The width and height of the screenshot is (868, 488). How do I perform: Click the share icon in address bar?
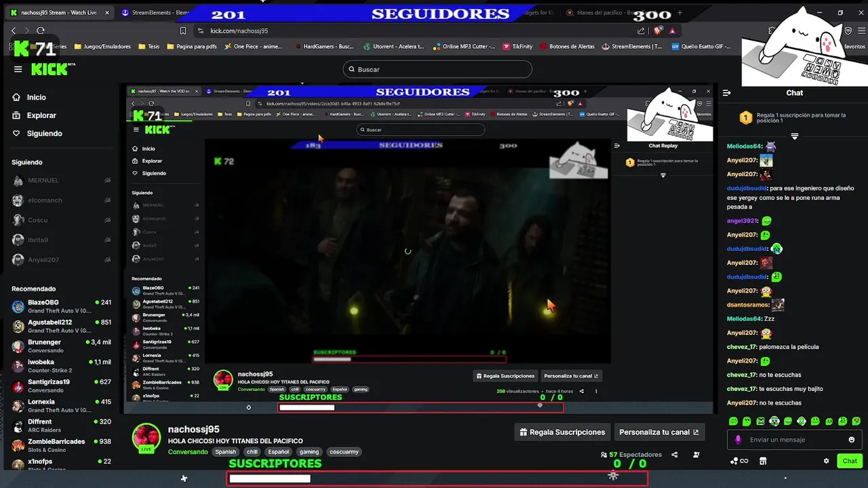pyautogui.click(x=641, y=30)
